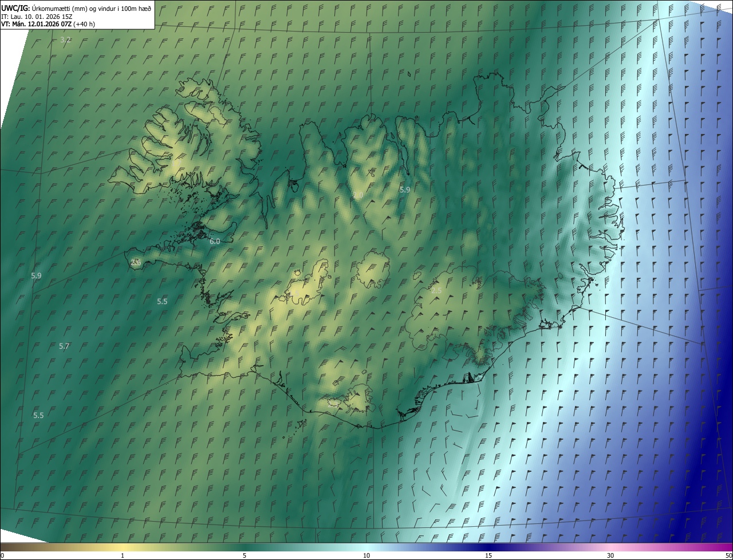The height and width of the screenshot is (560, 733).
Task: Click the '2.6' label on the peninsula tip
Action: (136, 262)
